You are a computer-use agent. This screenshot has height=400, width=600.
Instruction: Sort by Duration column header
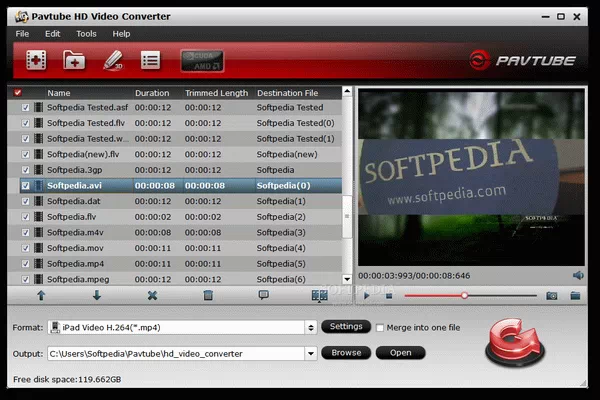[x=152, y=93]
